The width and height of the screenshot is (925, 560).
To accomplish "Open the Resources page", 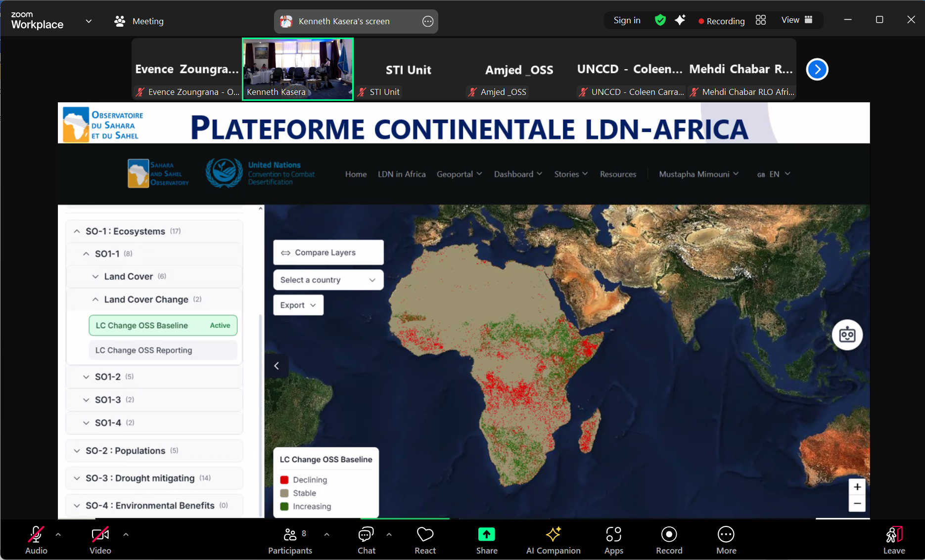I will click(618, 174).
